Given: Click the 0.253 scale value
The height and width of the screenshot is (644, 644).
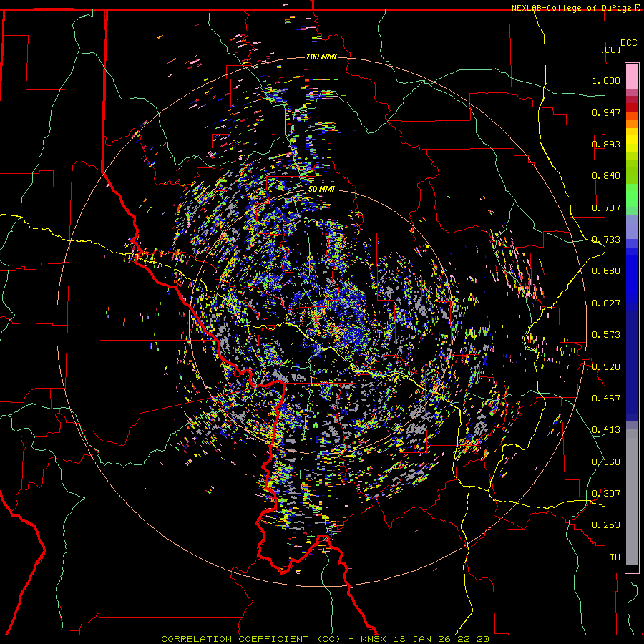Looking at the screenshot, I should 606,525.
